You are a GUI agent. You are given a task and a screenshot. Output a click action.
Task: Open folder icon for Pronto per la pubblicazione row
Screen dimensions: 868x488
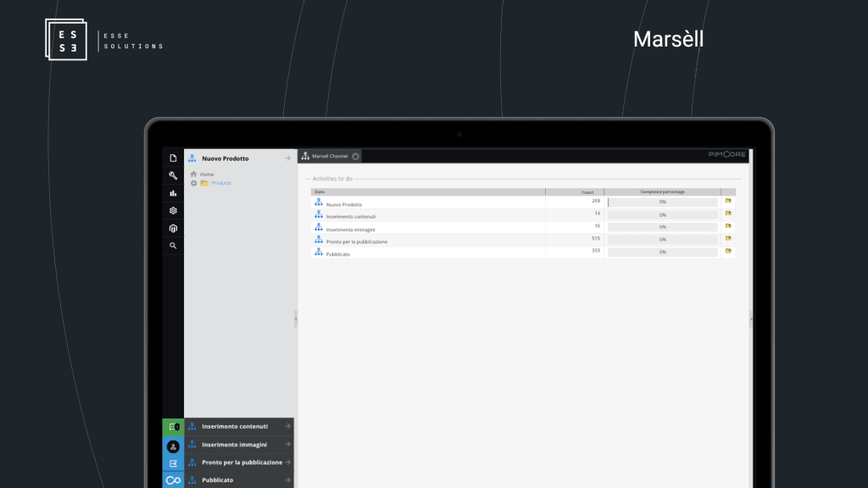pyautogui.click(x=728, y=238)
